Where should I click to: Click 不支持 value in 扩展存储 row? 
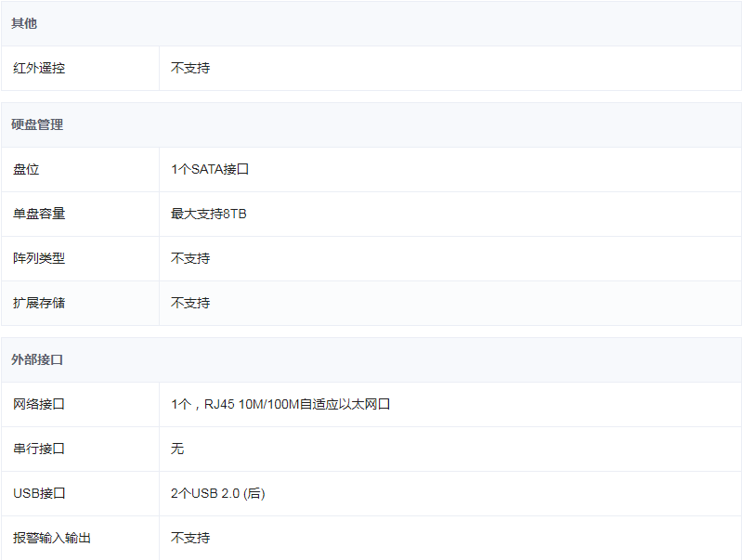click(190, 303)
